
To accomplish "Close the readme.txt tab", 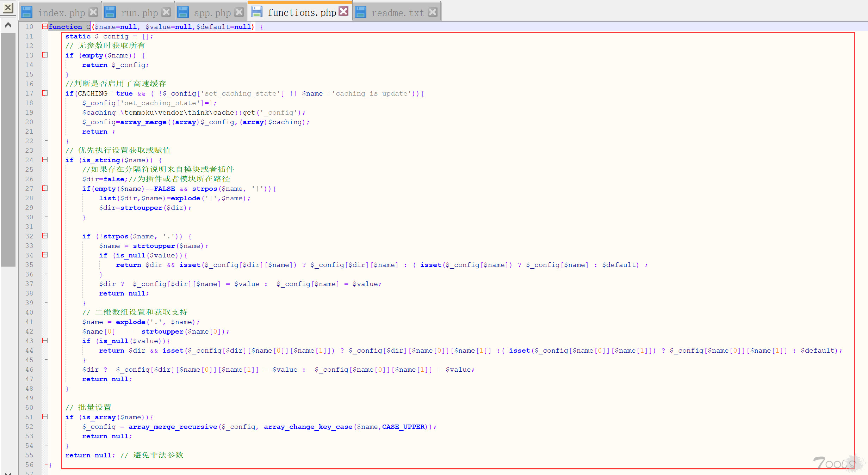I will click(433, 12).
